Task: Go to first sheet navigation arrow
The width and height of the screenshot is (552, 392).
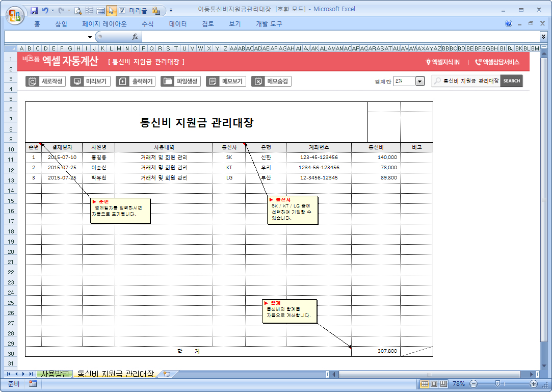Action: 9,374
